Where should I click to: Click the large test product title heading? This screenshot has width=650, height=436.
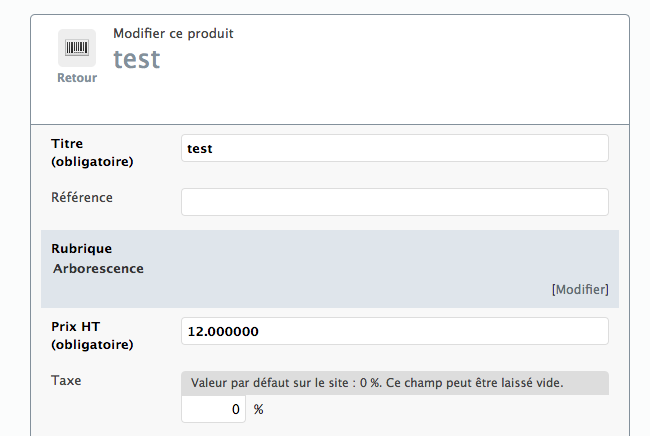(x=137, y=59)
